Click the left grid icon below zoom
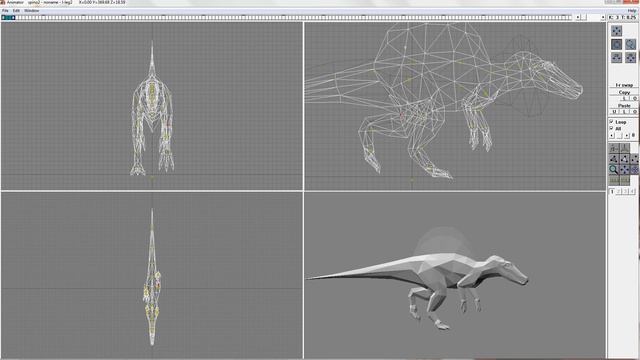 [614, 180]
